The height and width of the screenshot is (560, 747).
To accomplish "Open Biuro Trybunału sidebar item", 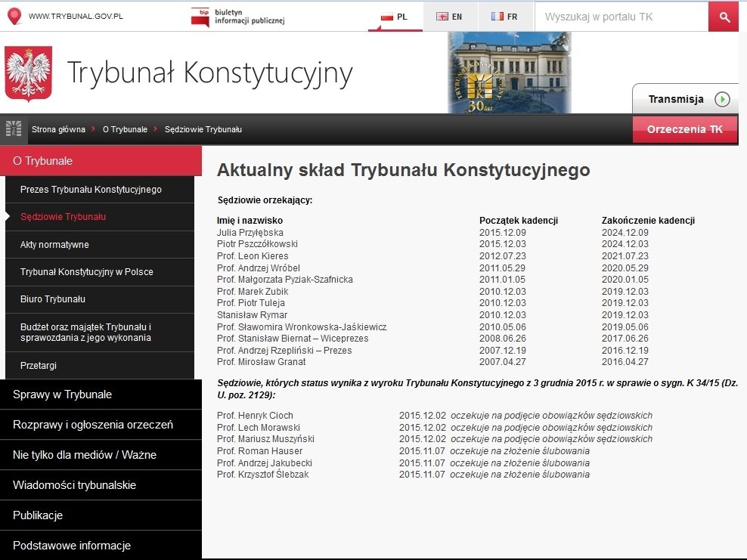I will (x=53, y=299).
